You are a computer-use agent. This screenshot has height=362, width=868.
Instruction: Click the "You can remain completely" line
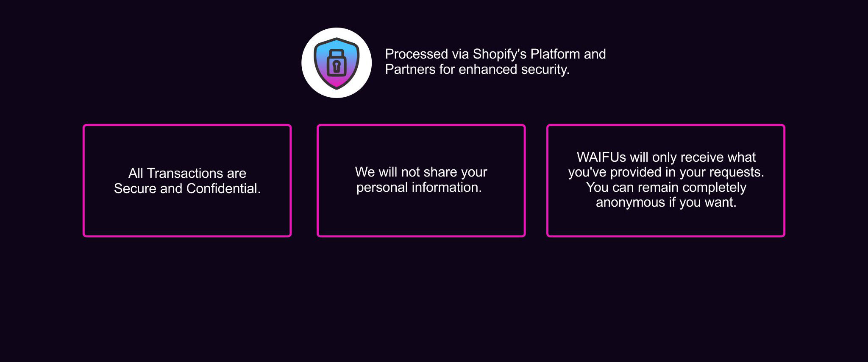tap(666, 188)
